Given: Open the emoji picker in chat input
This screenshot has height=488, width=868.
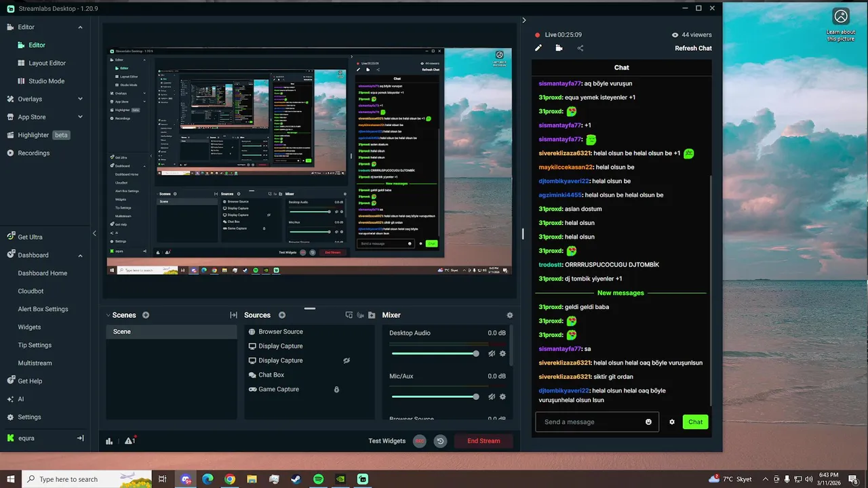Looking at the screenshot, I should click(648, 422).
